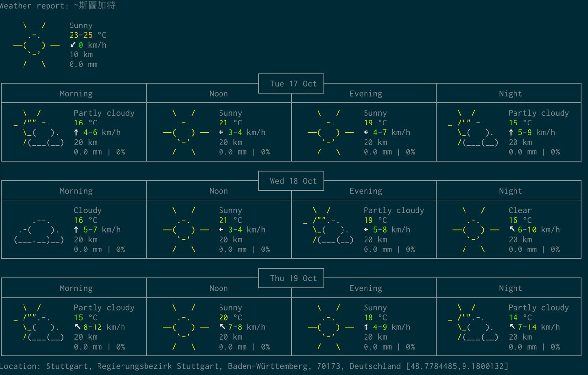This screenshot has height=375, width=588.
Task: Select Thursday noon's sunny icon
Action: [x=185, y=327]
